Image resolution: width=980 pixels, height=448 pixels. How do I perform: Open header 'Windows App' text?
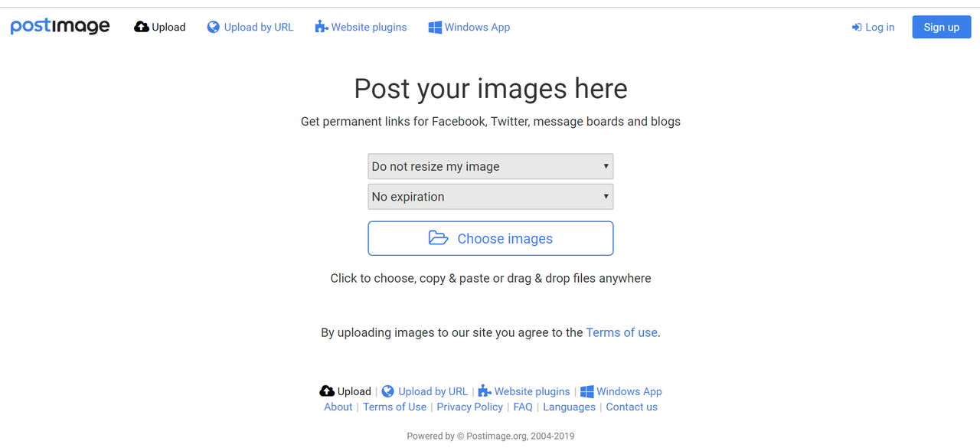coord(477,27)
